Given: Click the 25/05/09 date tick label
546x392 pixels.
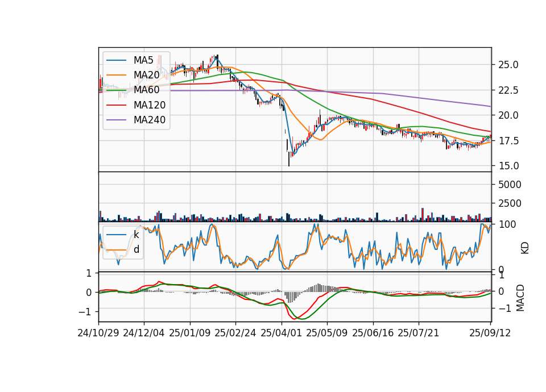Looking at the screenshot, I should [x=327, y=333].
